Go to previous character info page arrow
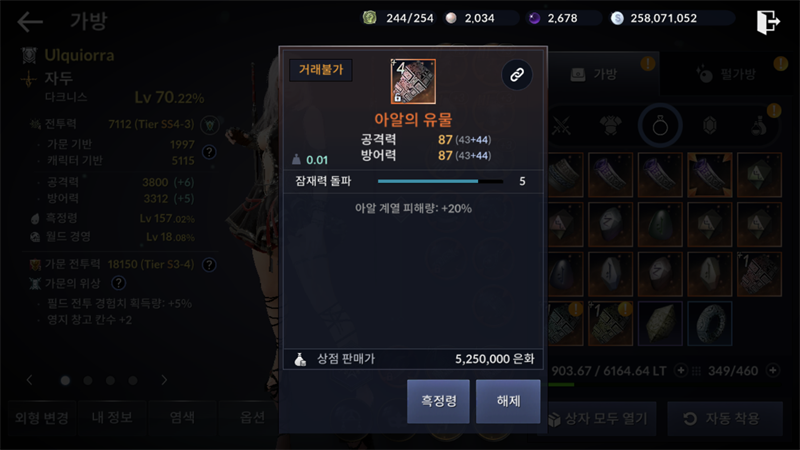Viewport: 800px width, 450px height. (30, 380)
